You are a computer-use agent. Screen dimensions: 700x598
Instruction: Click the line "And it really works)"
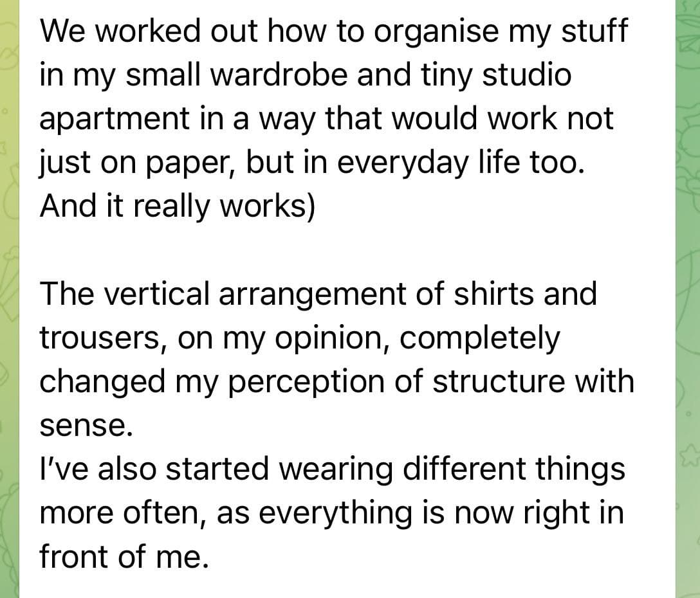[x=177, y=206]
